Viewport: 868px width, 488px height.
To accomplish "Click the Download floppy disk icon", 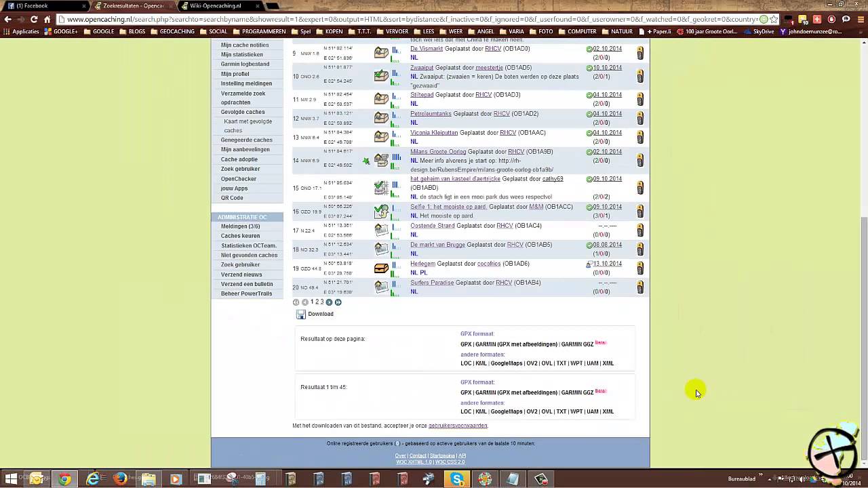I will (300, 314).
